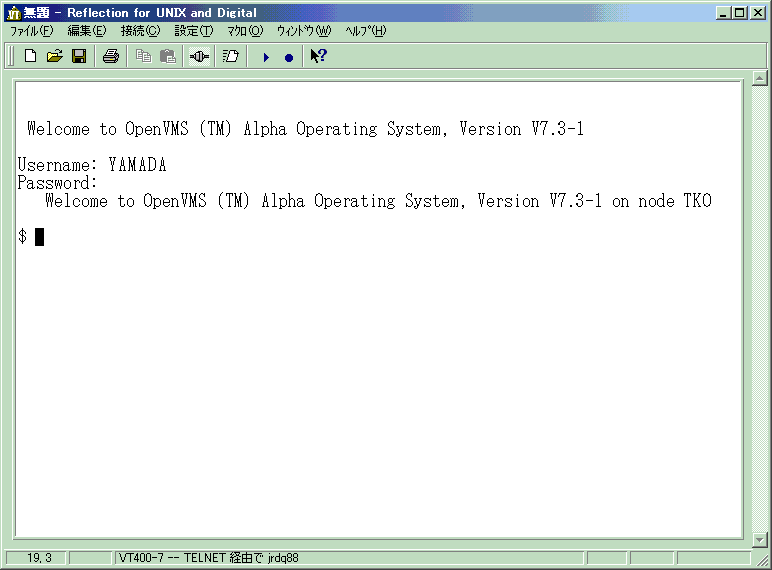Viewport: 772px width, 570px height.
Task: Save settings with the floppy disk icon
Action: point(78,57)
